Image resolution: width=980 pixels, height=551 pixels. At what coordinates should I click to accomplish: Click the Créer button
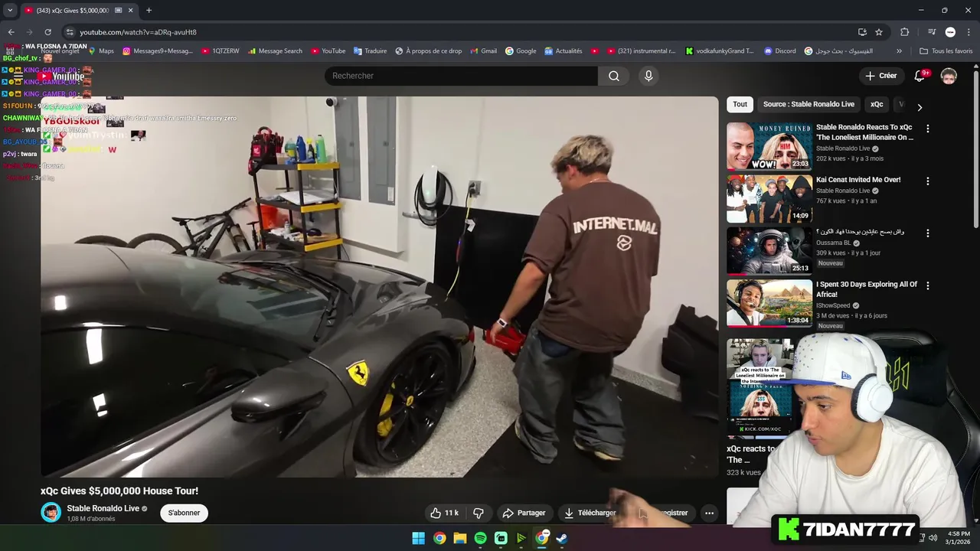pyautogui.click(x=880, y=76)
